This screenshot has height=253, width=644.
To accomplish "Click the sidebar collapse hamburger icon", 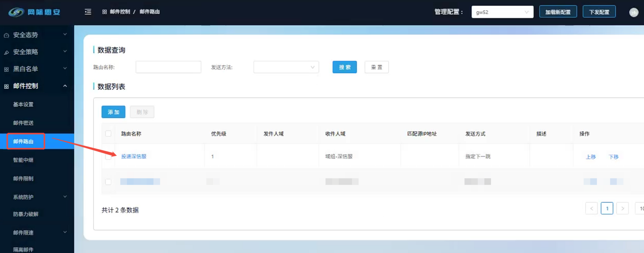I will point(88,12).
